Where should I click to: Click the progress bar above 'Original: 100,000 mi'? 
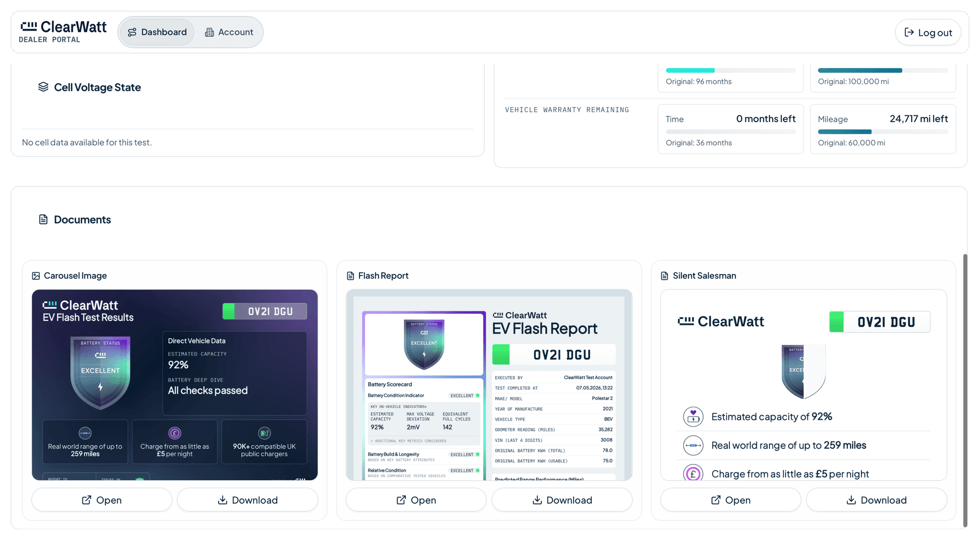point(883,70)
